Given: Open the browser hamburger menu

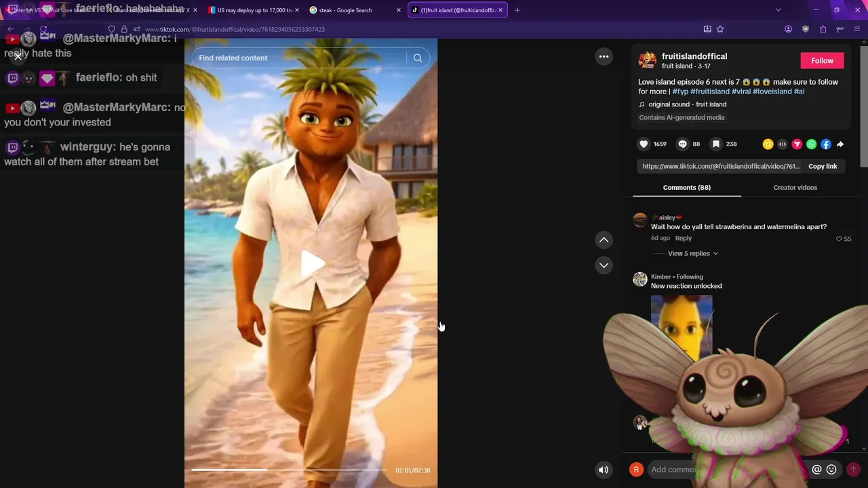Looking at the screenshot, I should (x=857, y=29).
